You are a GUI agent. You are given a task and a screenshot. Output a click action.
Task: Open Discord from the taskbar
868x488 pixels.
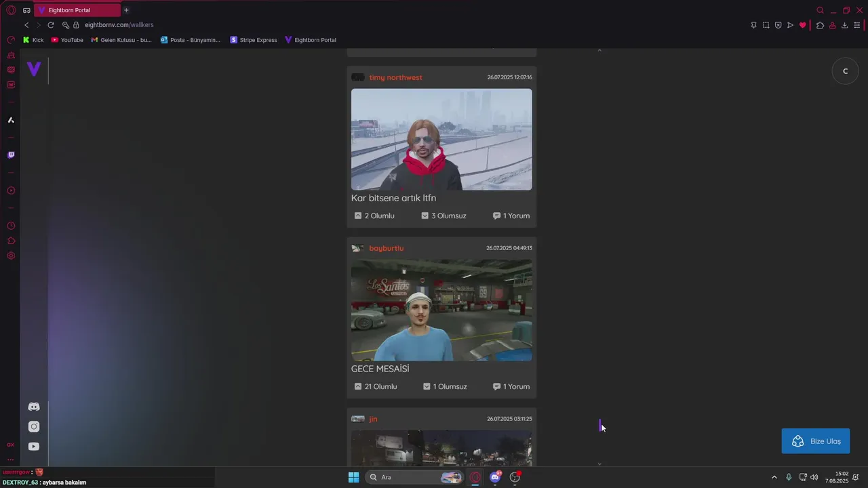coord(495,477)
